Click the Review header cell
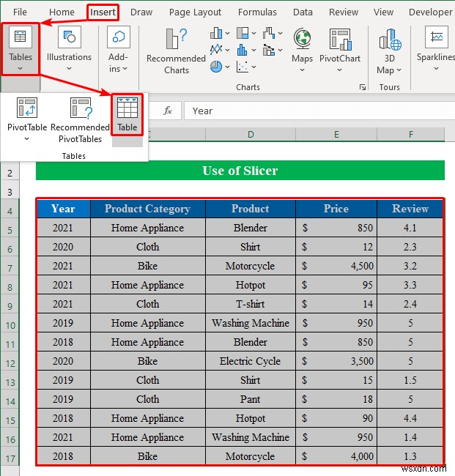Viewport: 455px width, 476px height. 410,209
